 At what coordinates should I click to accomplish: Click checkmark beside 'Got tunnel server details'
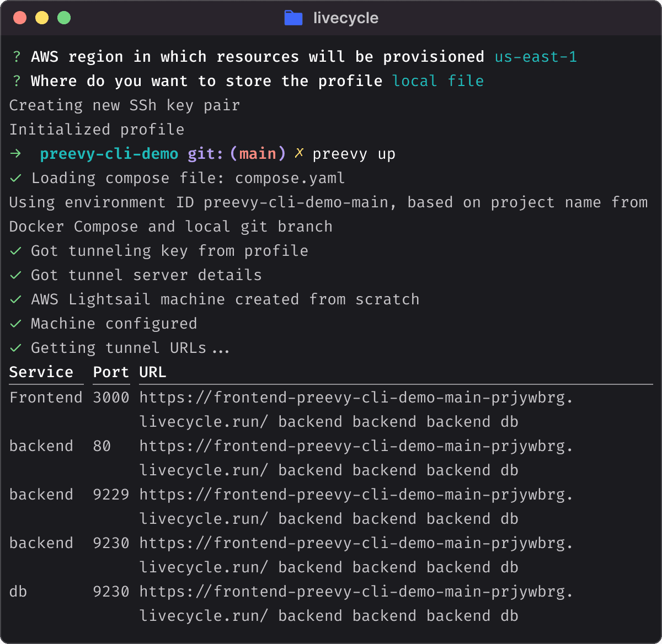click(x=16, y=275)
